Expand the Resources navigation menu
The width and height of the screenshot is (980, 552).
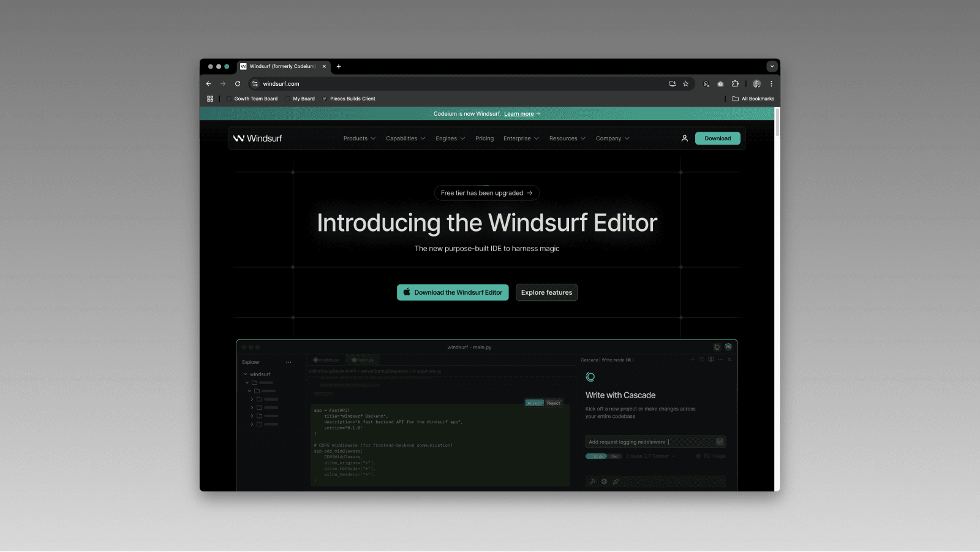click(567, 138)
